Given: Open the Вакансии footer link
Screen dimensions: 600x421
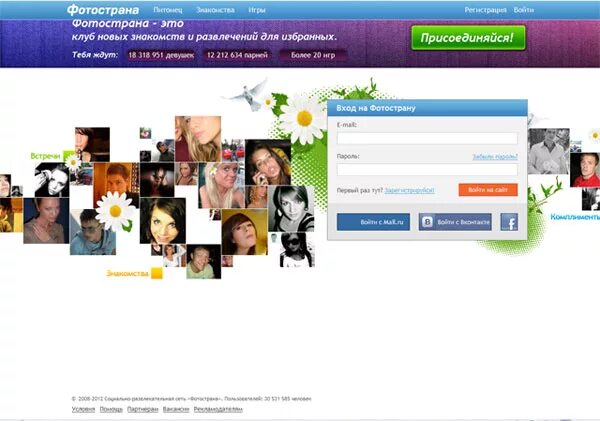Looking at the screenshot, I should pyautogui.click(x=176, y=409).
